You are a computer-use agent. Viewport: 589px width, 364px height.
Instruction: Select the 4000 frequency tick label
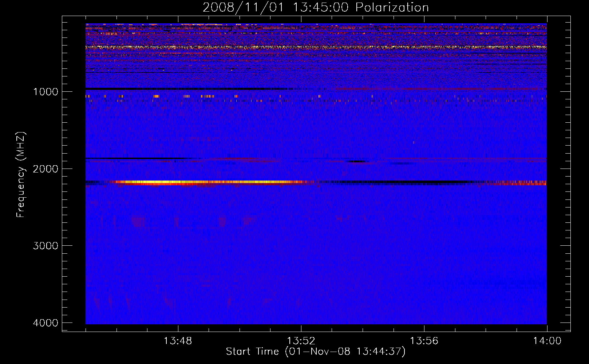pyautogui.click(x=46, y=323)
